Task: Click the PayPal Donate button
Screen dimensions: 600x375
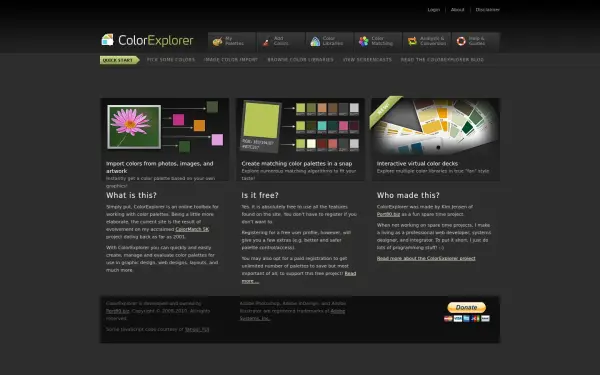Action: click(x=466, y=307)
